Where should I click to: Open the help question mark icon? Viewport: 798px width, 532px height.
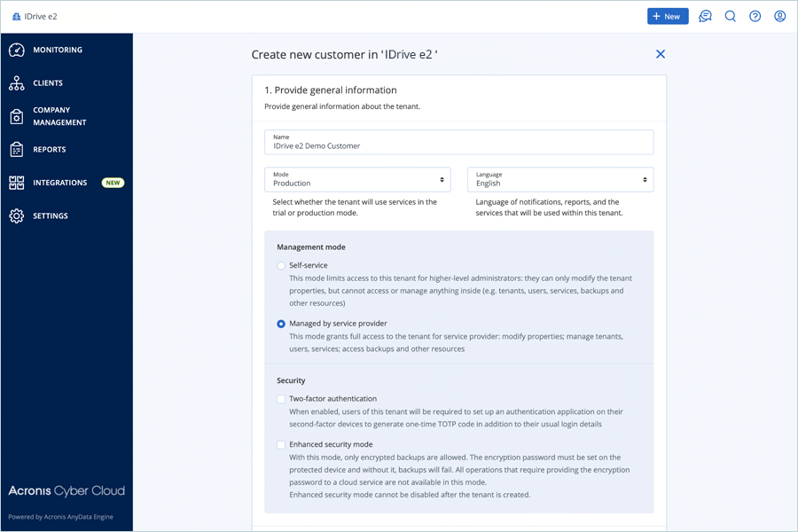[755, 16]
